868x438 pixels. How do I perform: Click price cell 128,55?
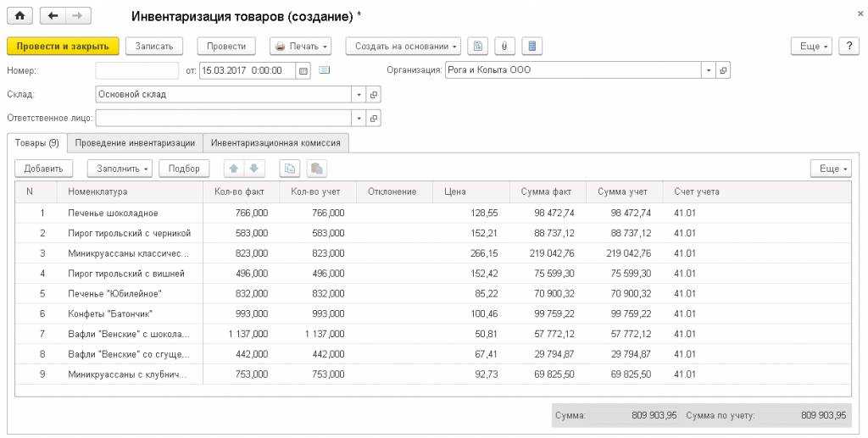(x=471, y=213)
